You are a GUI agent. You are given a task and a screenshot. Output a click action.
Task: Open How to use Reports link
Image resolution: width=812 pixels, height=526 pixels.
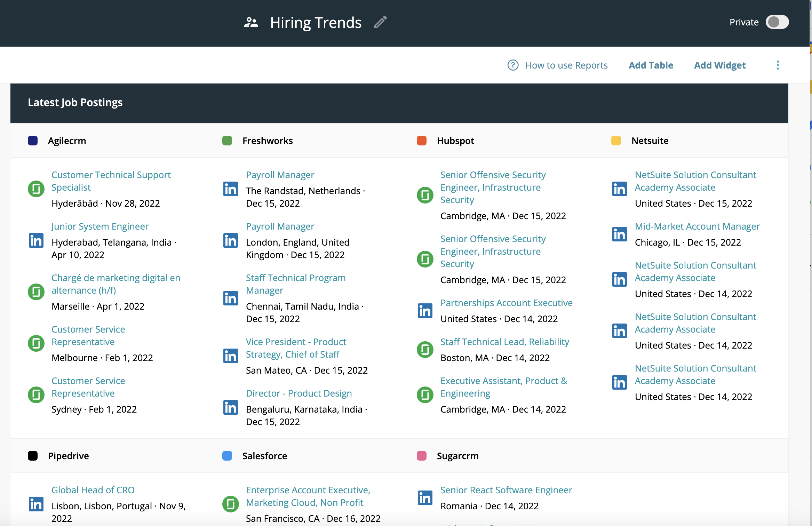566,65
